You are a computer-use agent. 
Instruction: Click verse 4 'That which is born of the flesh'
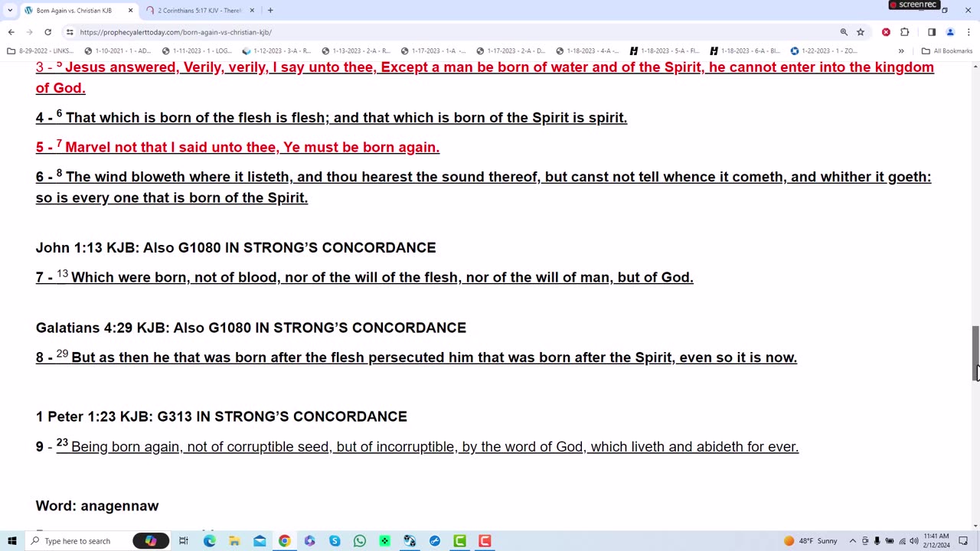click(x=332, y=117)
